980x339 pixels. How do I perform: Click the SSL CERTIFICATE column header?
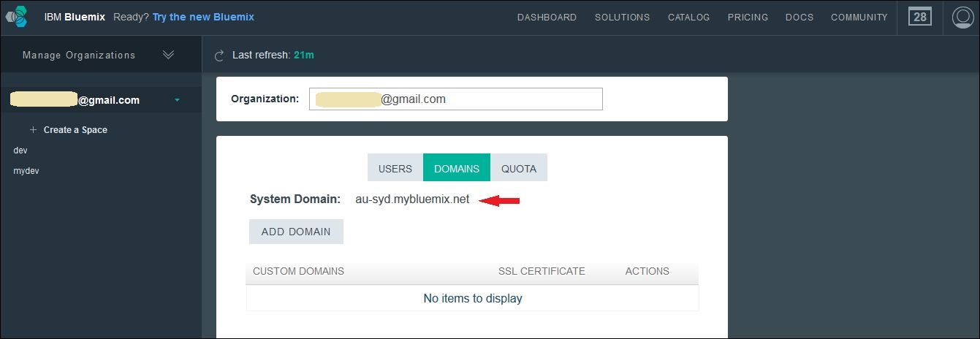click(x=542, y=271)
